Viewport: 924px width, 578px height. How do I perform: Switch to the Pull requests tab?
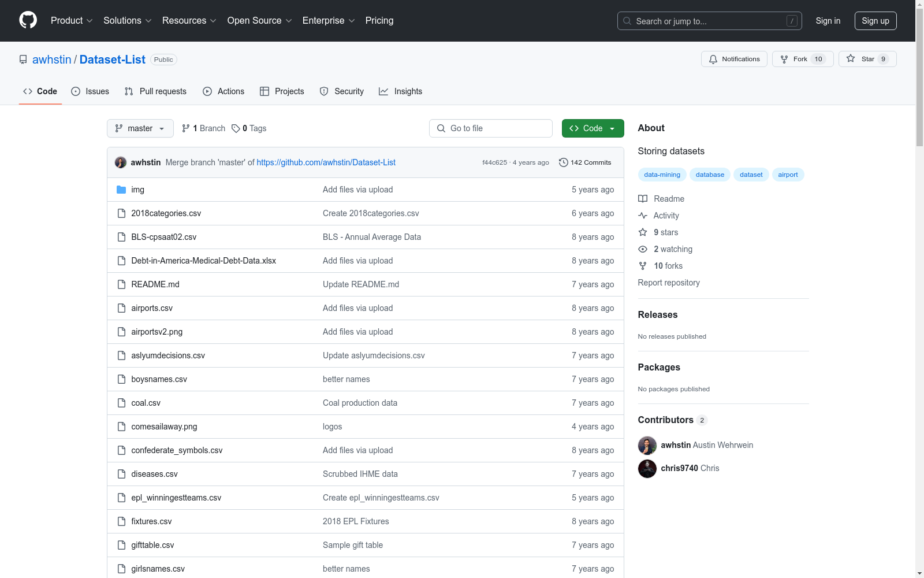pos(155,91)
